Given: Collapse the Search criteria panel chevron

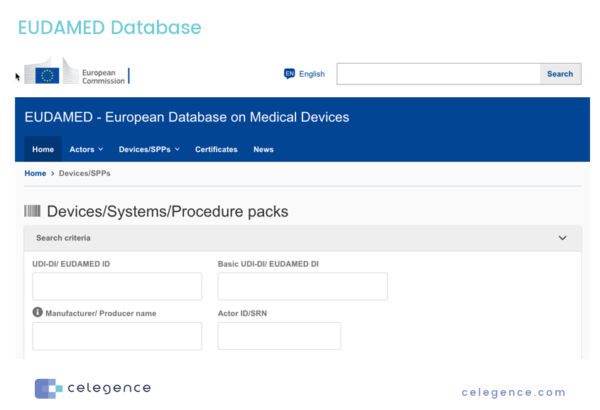Looking at the screenshot, I should click(x=562, y=238).
